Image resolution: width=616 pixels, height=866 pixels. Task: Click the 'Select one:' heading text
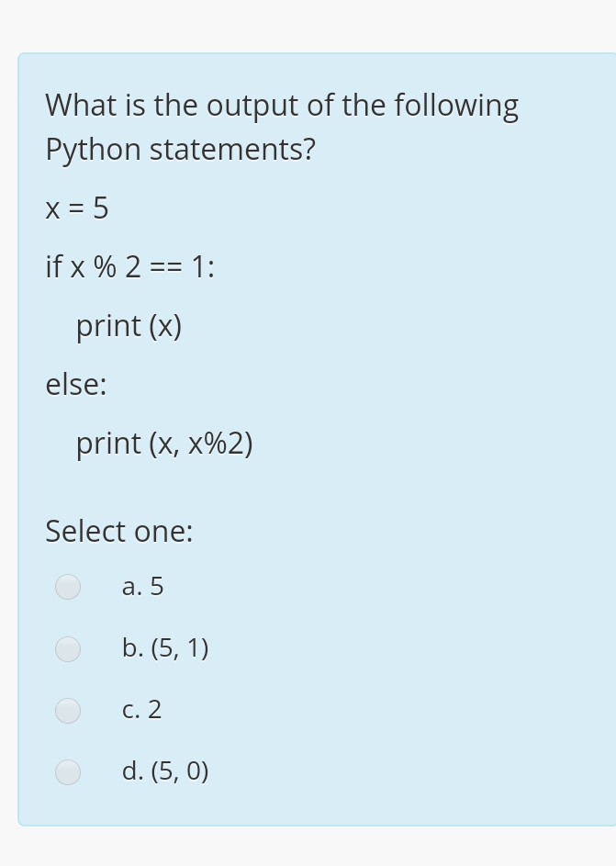click(x=118, y=532)
